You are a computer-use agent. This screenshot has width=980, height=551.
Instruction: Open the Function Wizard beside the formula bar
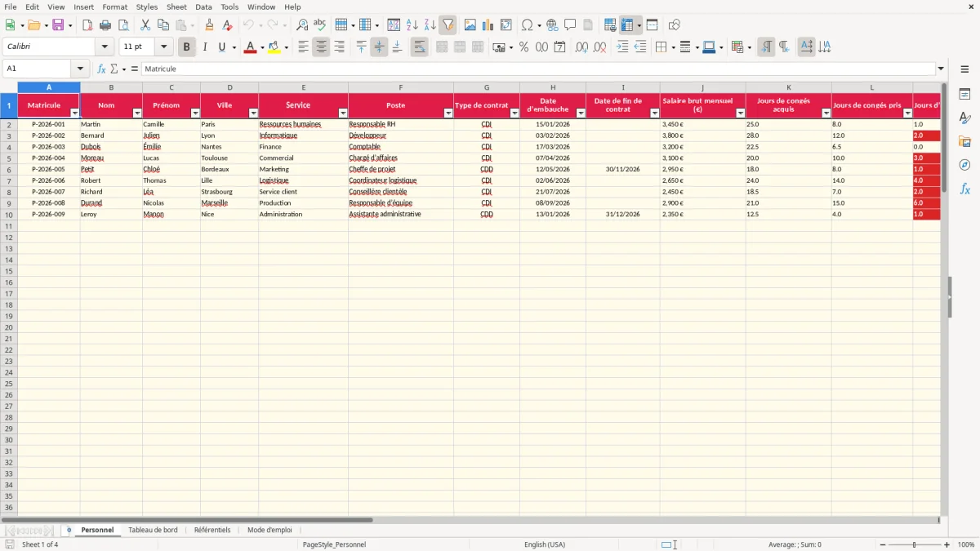[102, 69]
